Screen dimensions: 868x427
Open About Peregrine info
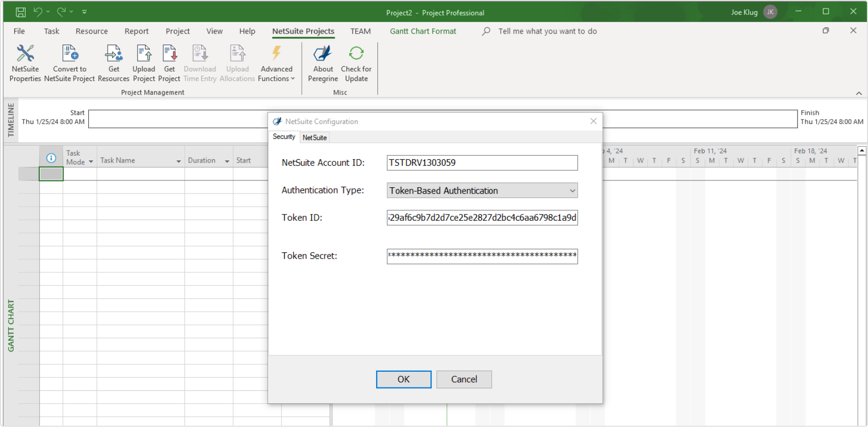[323, 63]
